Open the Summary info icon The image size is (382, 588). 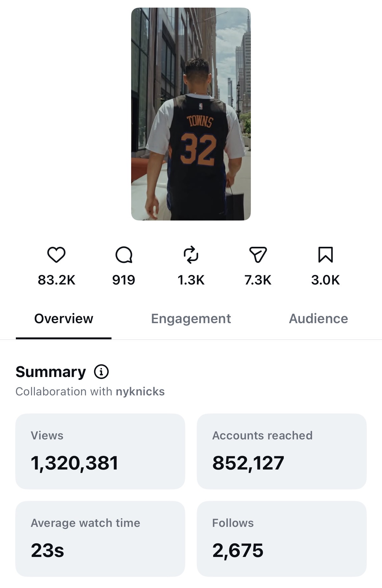click(101, 372)
